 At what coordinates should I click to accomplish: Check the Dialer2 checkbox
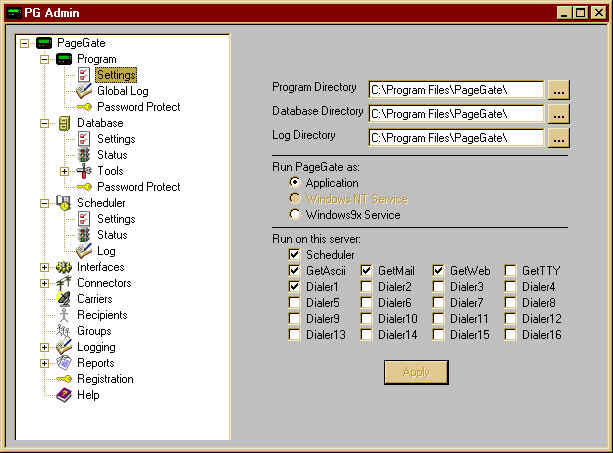(x=367, y=287)
